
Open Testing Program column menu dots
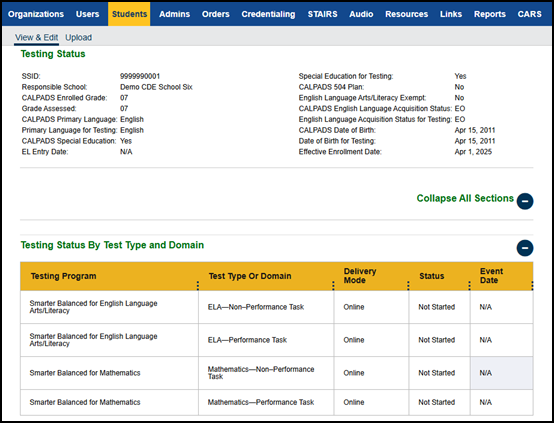coord(198,286)
